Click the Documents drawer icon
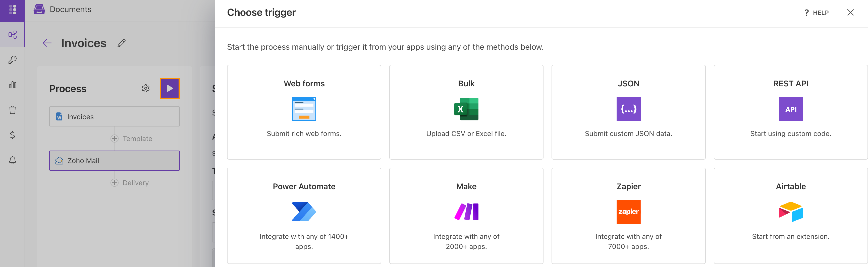Image resolution: width=868 pixels, height=267 pixels. [x=39, y=9]
